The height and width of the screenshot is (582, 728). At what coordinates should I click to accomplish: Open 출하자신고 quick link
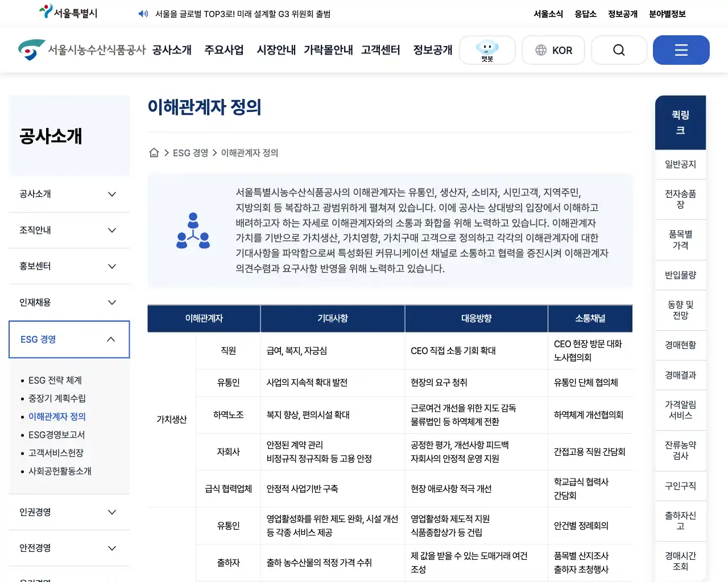[681, 521]
